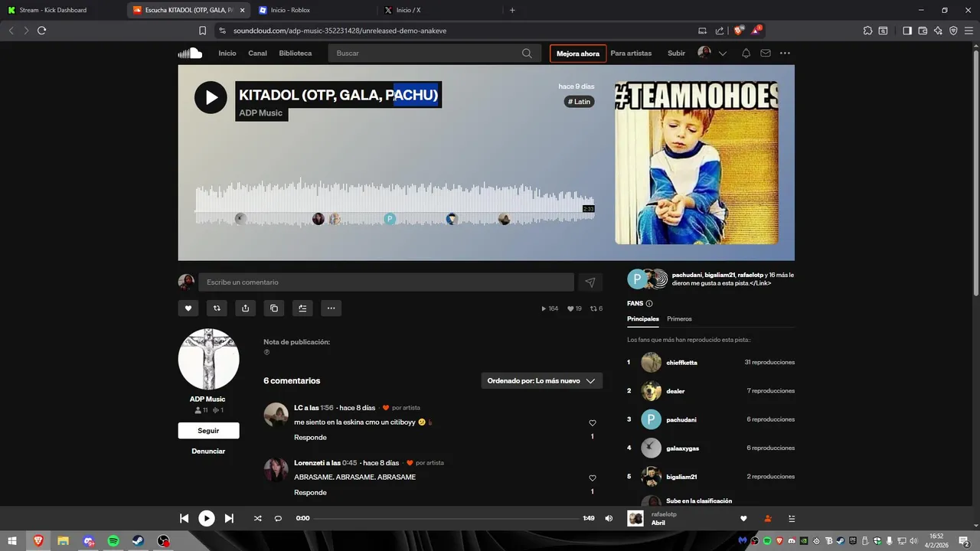Click the FANS info icon
Screen dimensions: 980x551
[x=649, y=304]
